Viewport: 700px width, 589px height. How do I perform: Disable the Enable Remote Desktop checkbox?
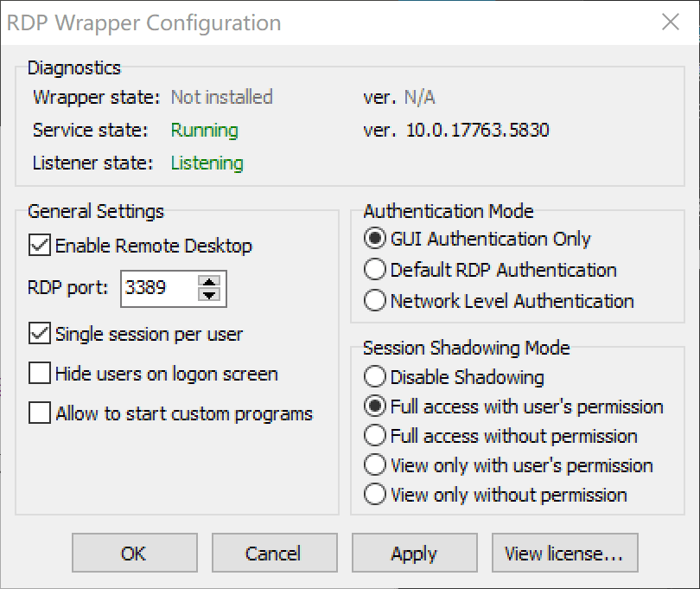coord(39,246)
